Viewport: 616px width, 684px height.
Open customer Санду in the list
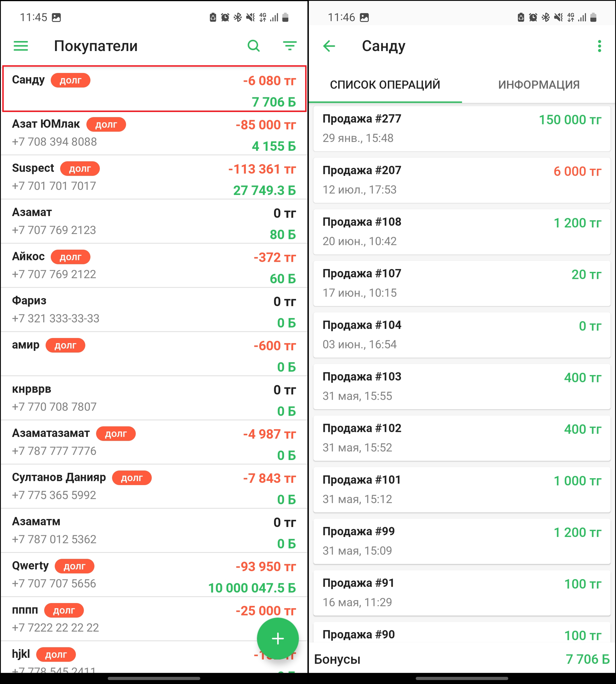[154, 89]
